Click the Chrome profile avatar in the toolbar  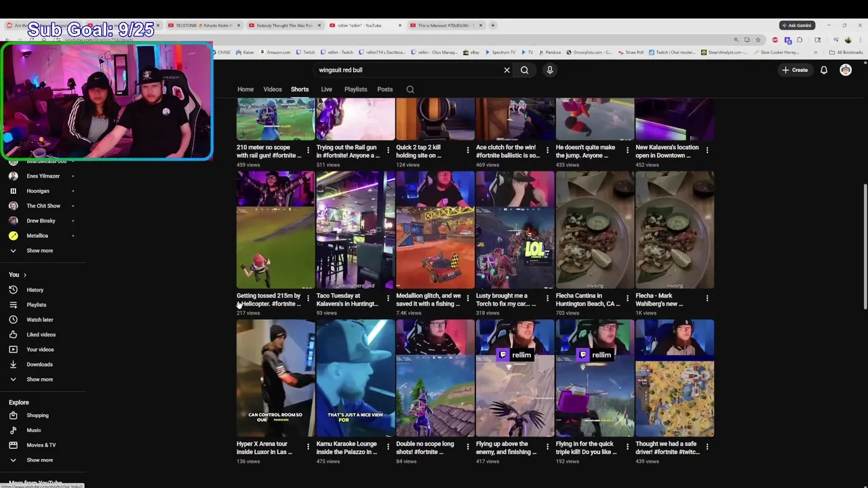848,40
